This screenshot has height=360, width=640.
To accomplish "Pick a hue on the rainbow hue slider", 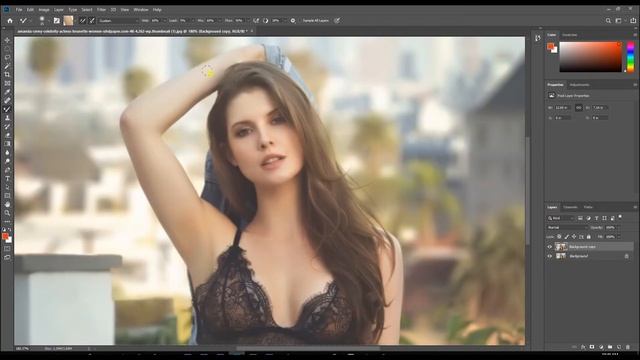I will pyautogui.click(x=631, y=57).
